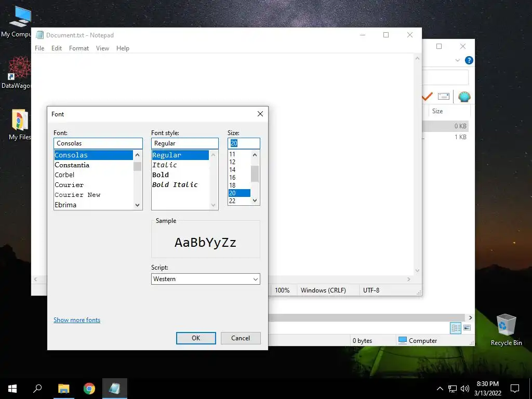Choose size 14 in size list
This screenshot has width=532, height=399.
[x=239, y=170]
